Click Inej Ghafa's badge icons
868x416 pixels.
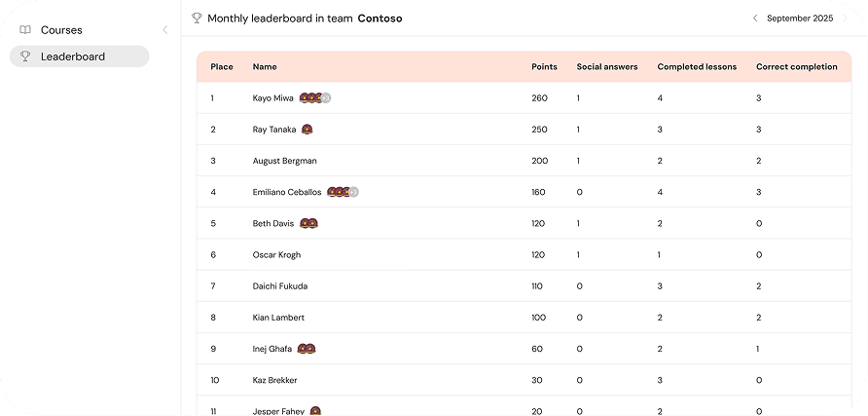click(307, 349)
